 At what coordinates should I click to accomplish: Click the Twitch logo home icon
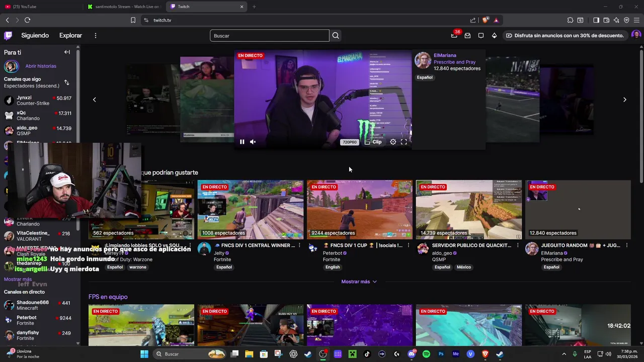tap(8, 36)
